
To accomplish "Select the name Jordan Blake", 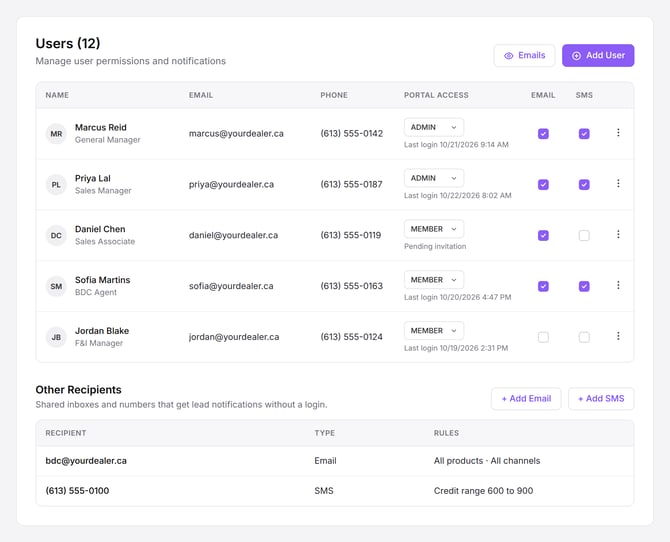I will tap(102, 331).
